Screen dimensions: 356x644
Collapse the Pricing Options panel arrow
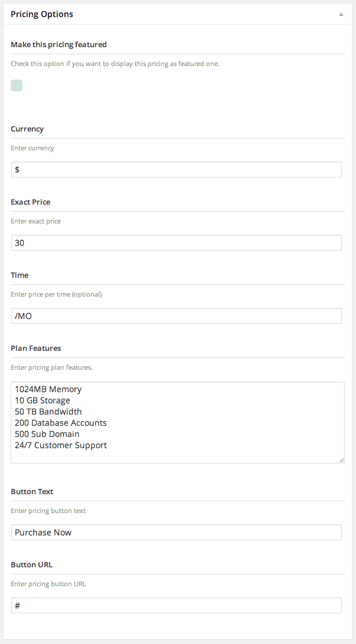click(x=341, y=14)
